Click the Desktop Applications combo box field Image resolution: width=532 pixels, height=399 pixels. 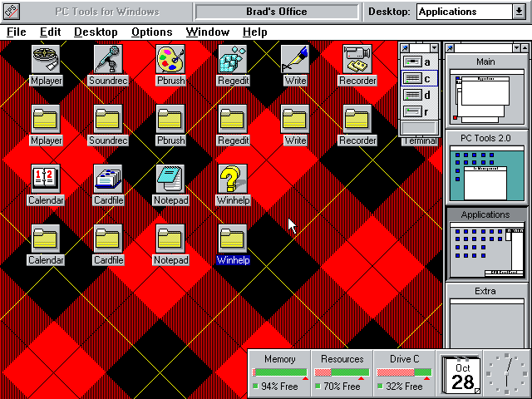(x=465, y=12)
